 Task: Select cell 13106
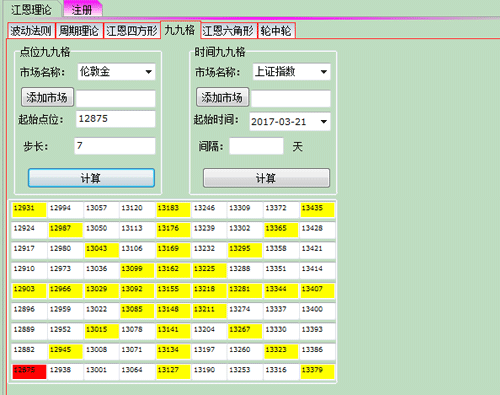(137, 250)
